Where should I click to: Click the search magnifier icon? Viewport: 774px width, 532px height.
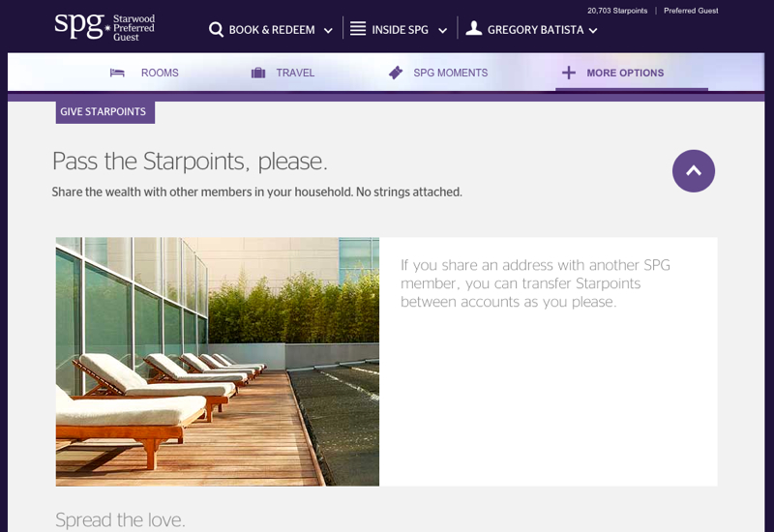(x=216, y=30)
